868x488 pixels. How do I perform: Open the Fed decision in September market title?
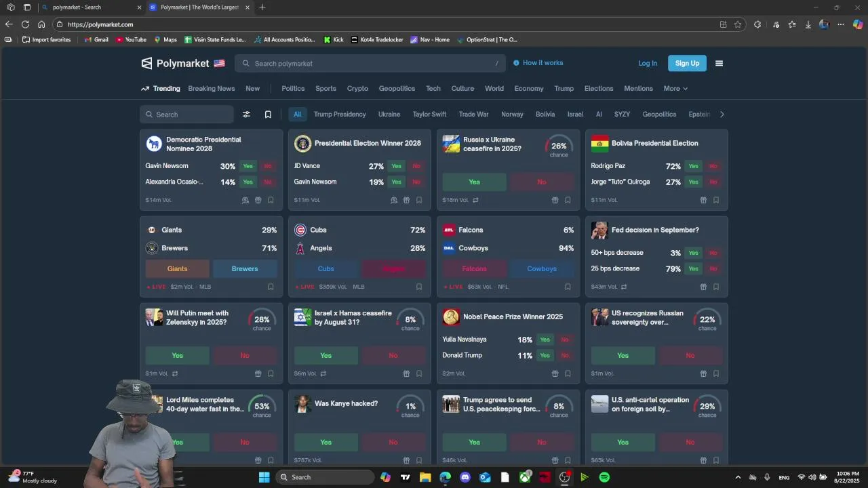click(655, 230)
